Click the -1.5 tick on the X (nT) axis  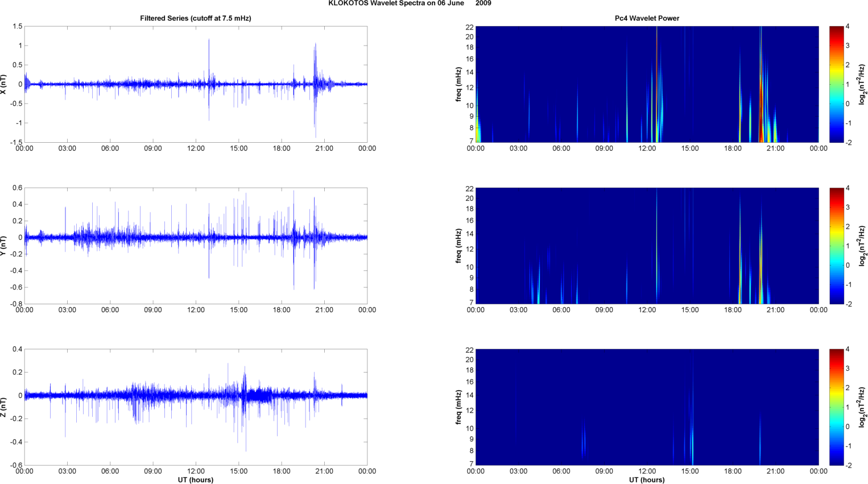[x=15, y=143]
